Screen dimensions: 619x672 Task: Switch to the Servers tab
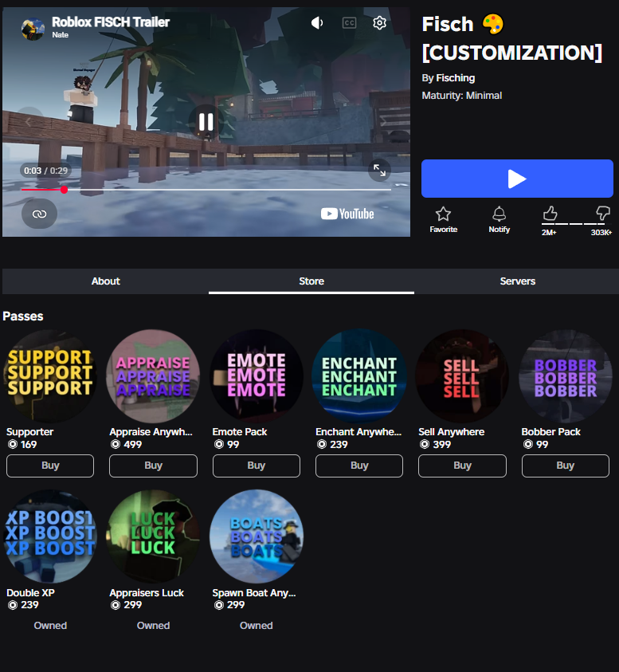click(x=517, y=281)
